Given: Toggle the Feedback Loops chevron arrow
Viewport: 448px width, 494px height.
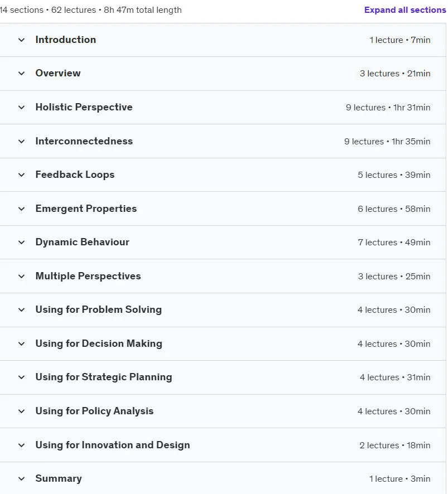Looking at the screenshot, I should [x=21, y=175].
